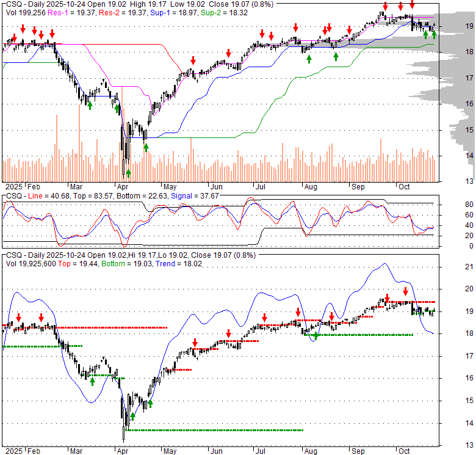
Task: Click the red sell arrow in bottom chart October
Action: tap(406, 291)
